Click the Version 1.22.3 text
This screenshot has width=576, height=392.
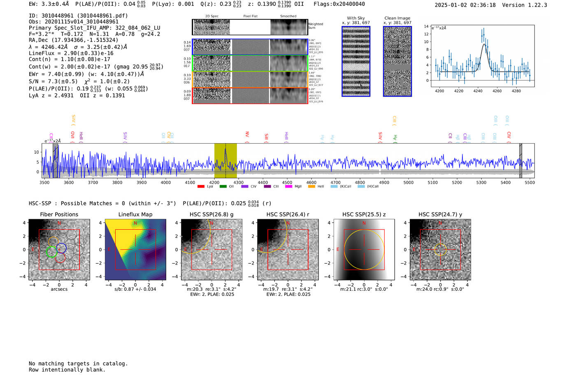coord(525,5)
